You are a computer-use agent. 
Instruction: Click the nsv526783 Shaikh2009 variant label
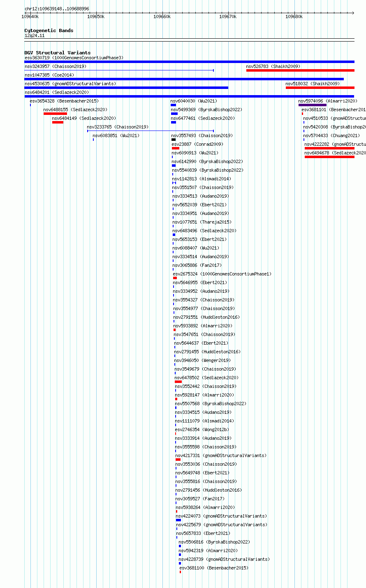pyautogui.click(x=273, y=66)
